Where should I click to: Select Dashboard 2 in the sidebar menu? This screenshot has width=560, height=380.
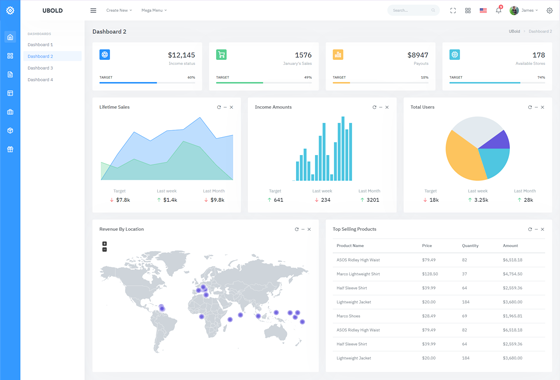pyautogui.click(x=52, y=56)
